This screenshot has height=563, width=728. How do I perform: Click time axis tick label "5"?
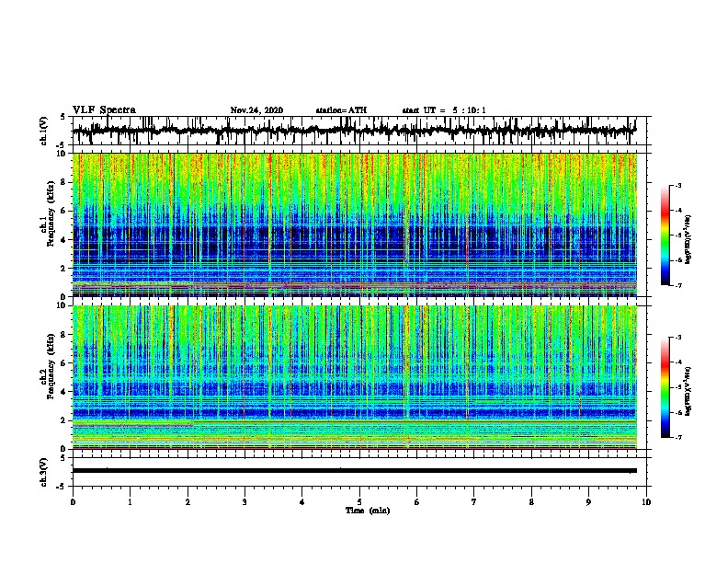359,502
